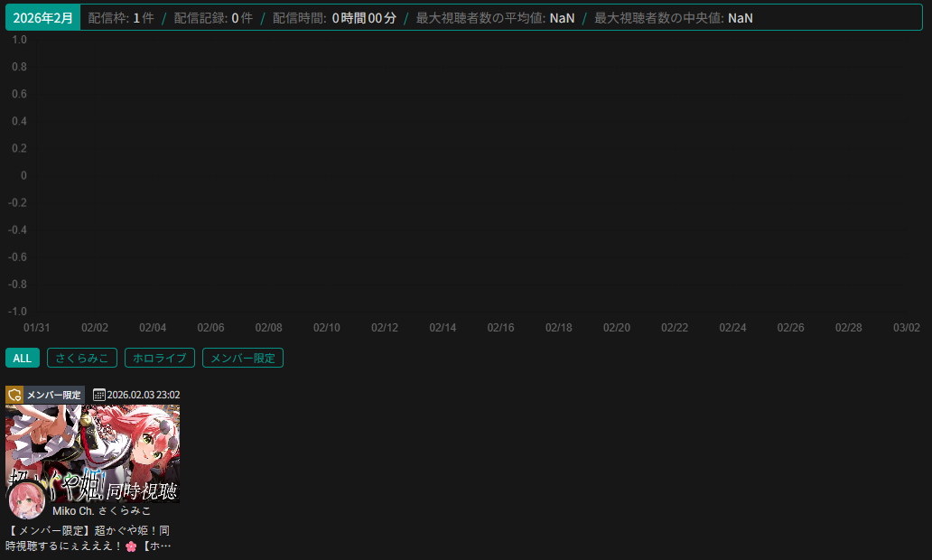Open the 【メンバー限定】超かぐや姫 stream title link
932x560 pixels.
coord(89,538)
